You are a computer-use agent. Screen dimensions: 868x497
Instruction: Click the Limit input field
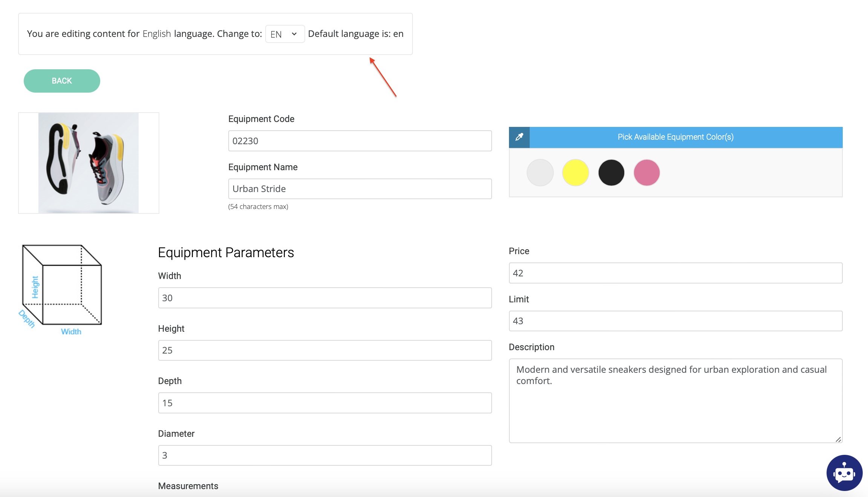[675, 321]
